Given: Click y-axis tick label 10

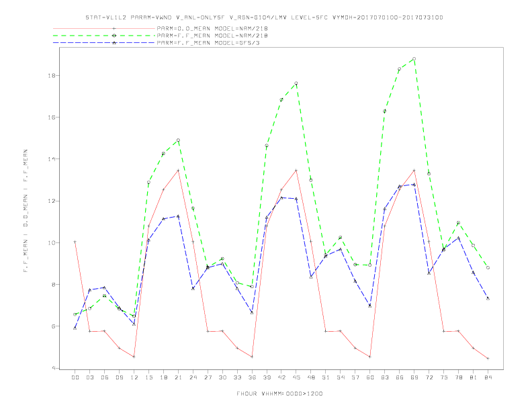Looking at the screenshot, I should tap(52, 243).
